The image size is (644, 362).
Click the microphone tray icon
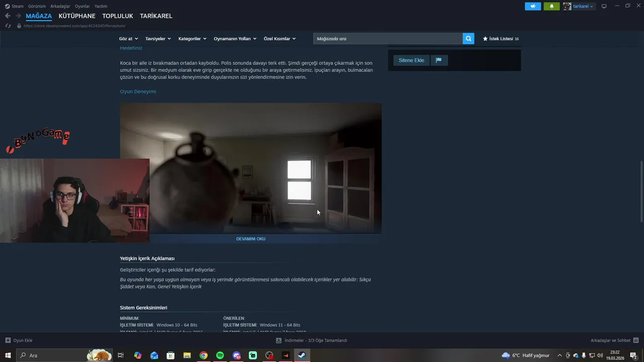(584, 355)
